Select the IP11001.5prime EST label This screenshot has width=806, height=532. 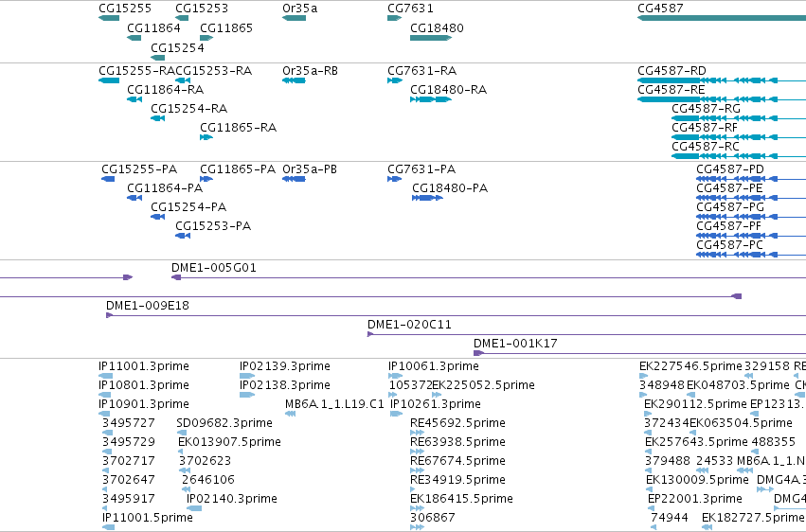pyautogui.click(x=148, y=518)
